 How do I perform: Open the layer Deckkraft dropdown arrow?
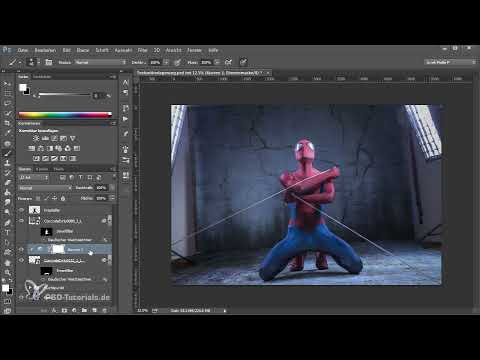tap(112, 188)
